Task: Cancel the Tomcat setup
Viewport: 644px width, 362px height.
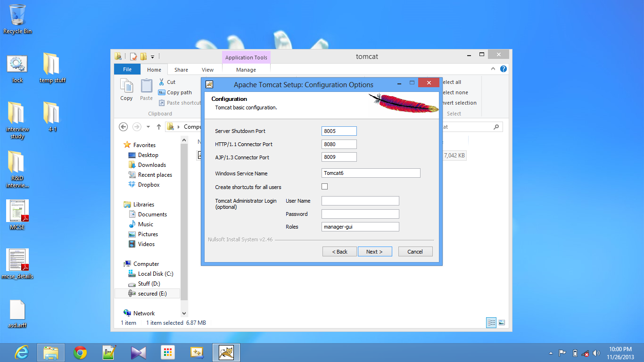Action: [415, 252]
